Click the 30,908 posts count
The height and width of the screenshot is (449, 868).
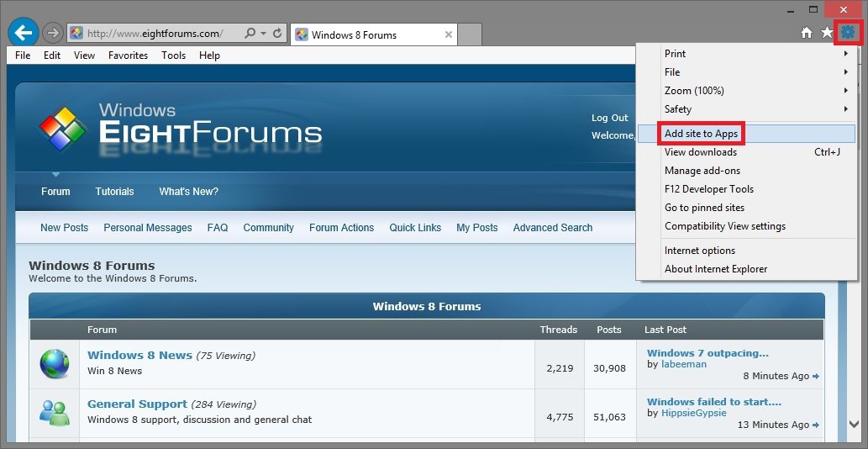[609, 368]
